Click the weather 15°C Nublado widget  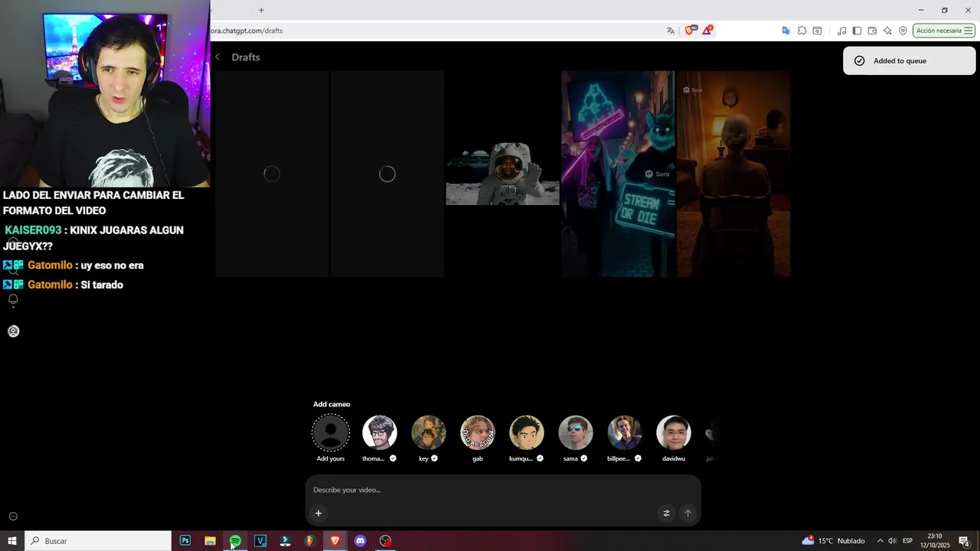pos(833,541)
